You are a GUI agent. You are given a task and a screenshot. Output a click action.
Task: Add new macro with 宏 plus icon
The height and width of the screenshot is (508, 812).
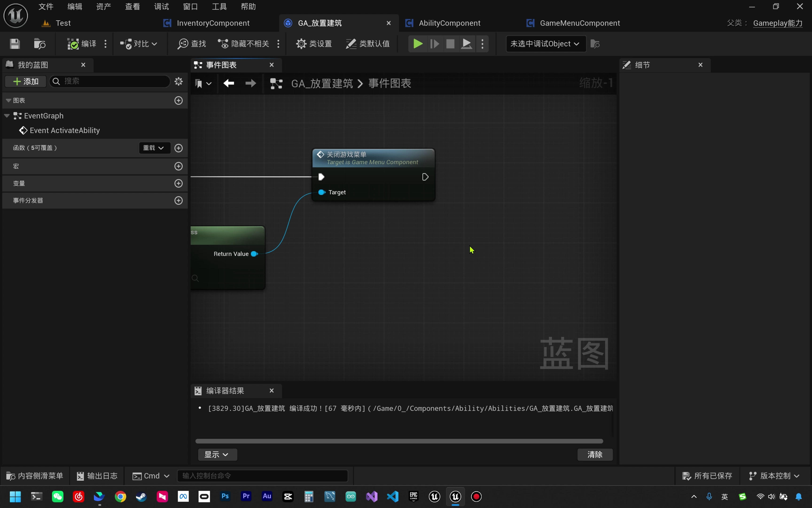pyautogui.click(x=179, y=166)
